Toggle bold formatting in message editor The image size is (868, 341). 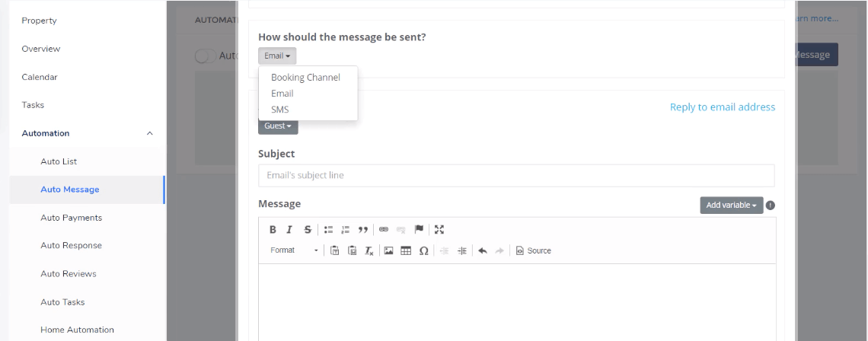tap(273, 230)
